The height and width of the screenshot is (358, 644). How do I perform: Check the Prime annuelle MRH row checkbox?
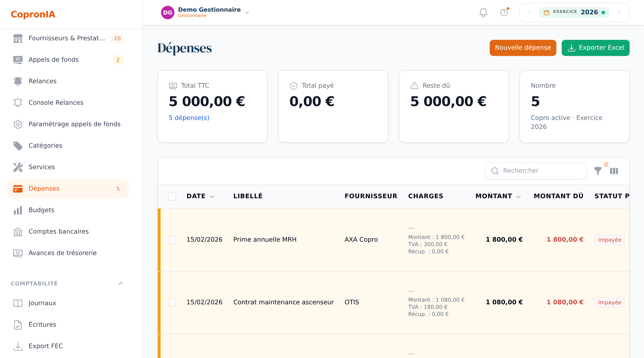click(x=172, y=240)
